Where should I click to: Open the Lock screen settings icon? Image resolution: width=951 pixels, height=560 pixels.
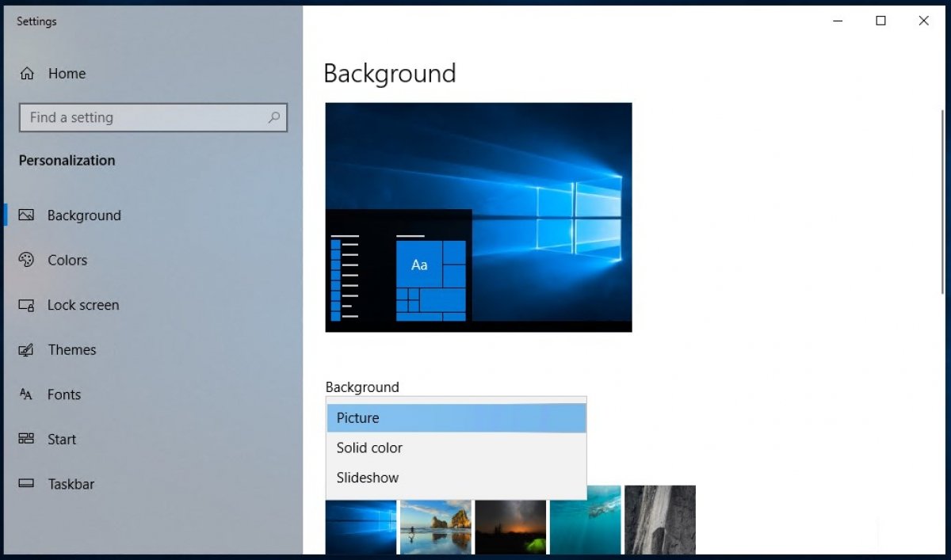(26, 305)
